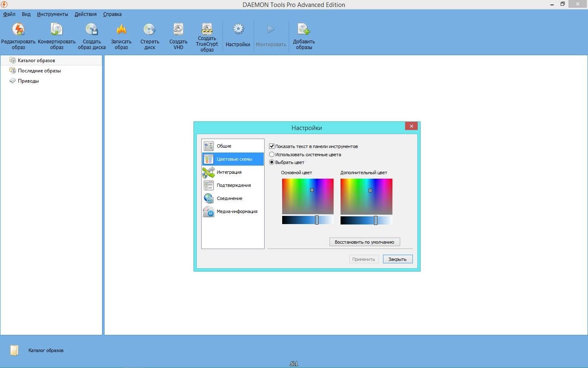Click the Закрыть (Close) button
Image resolution: width=588 pixels, height=368 pixels.
point(398,259)
